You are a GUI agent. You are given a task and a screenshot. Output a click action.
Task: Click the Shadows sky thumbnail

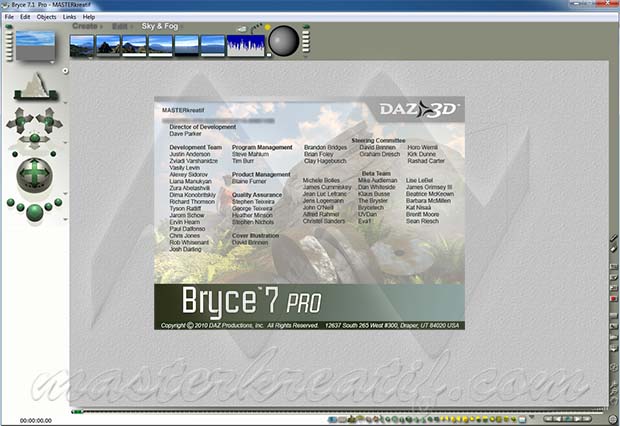pos(108,45)
